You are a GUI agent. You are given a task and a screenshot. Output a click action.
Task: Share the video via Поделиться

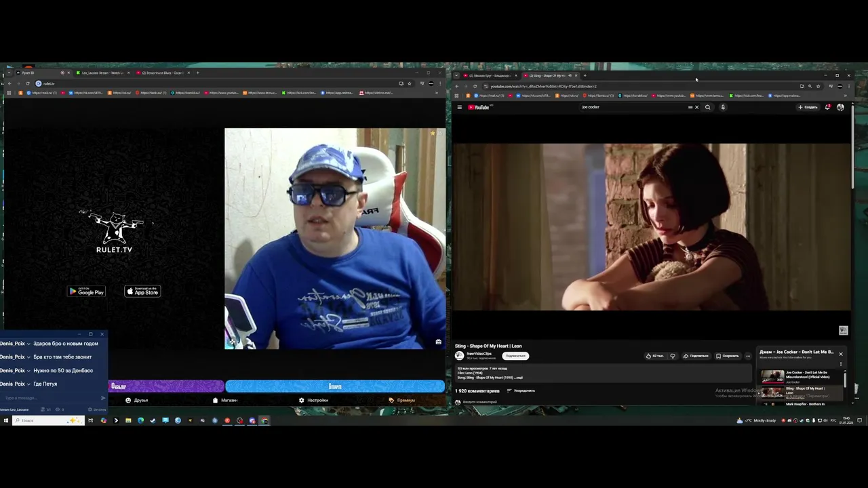[x=696, y=356]
